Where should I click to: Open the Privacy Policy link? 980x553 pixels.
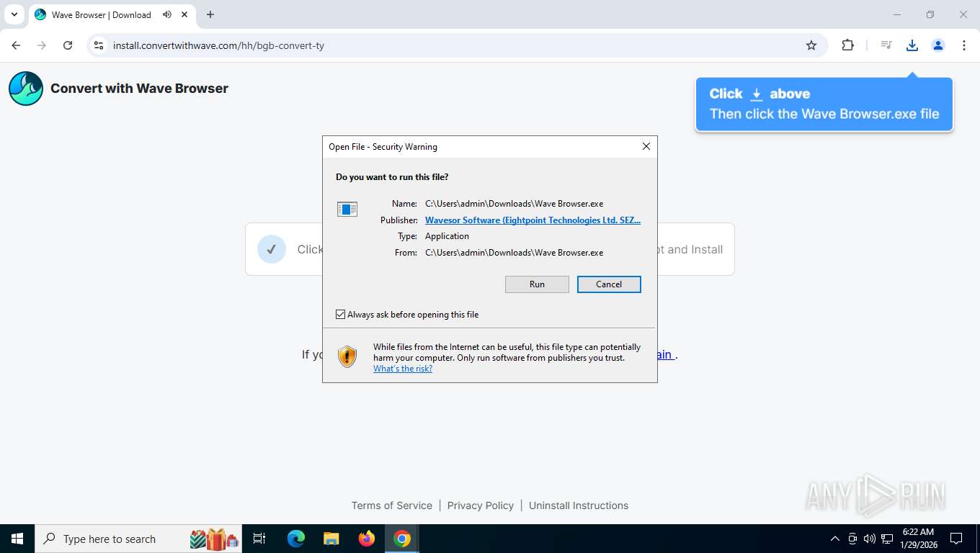481,505
